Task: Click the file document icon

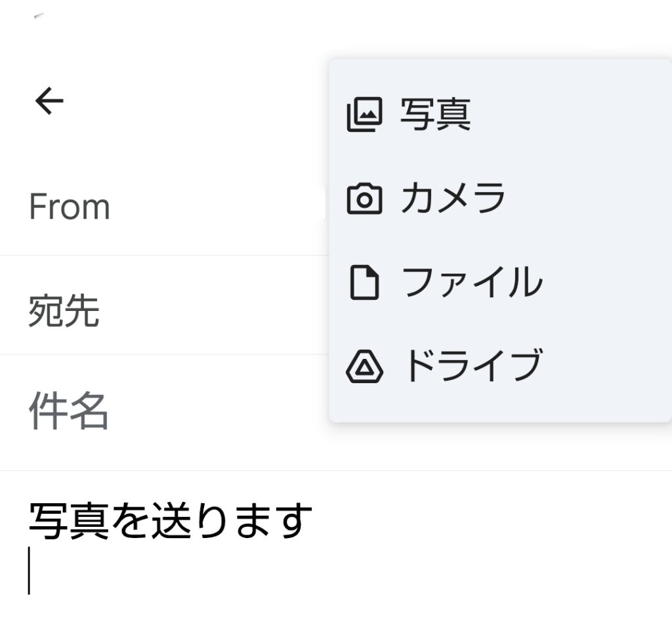Action: tap(364, 282)
